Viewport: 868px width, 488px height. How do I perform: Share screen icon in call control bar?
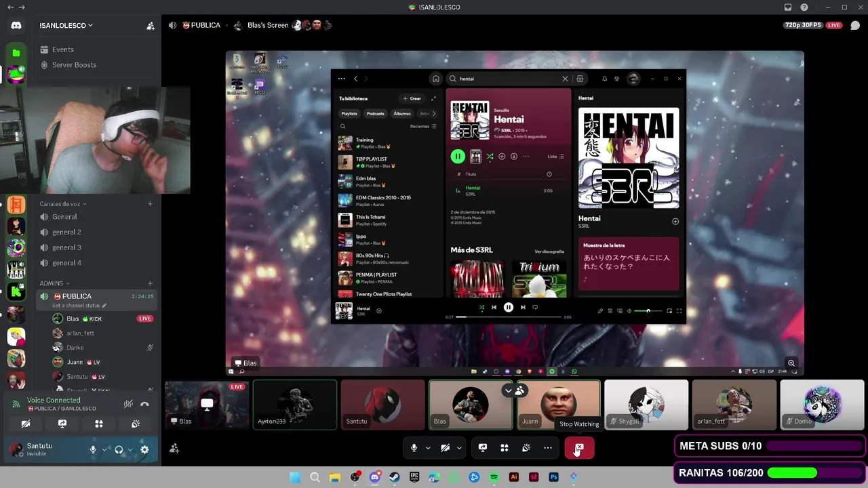(x=483, y=448)
